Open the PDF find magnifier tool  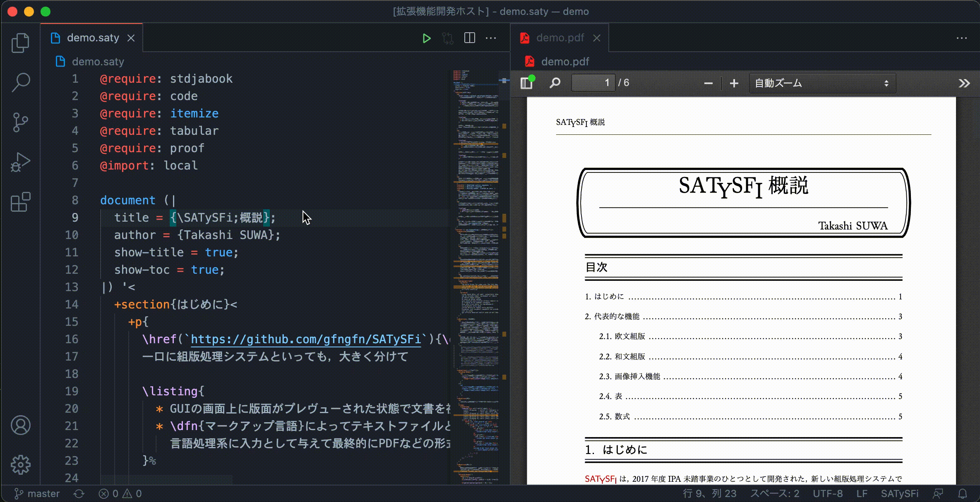coord(555,83)
